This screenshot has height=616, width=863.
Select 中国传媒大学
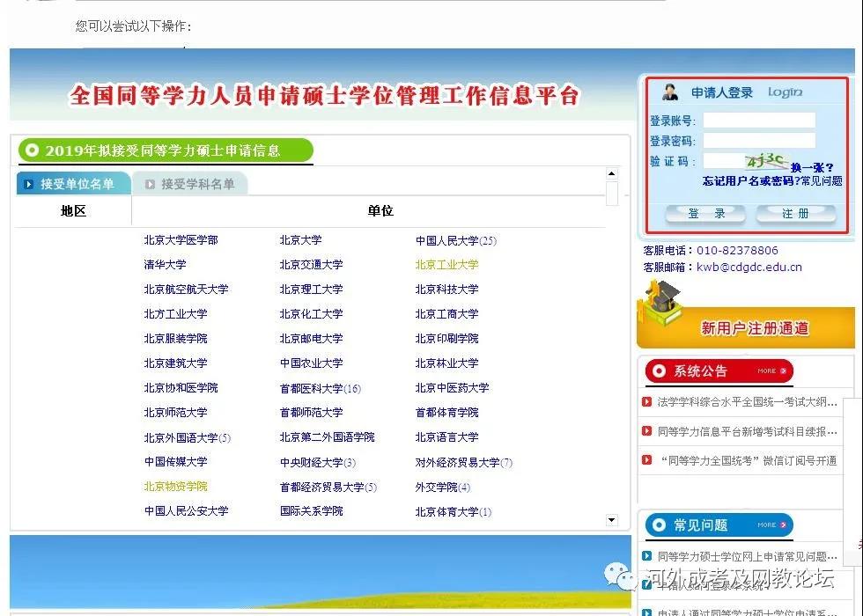click(x=175, y=462)
